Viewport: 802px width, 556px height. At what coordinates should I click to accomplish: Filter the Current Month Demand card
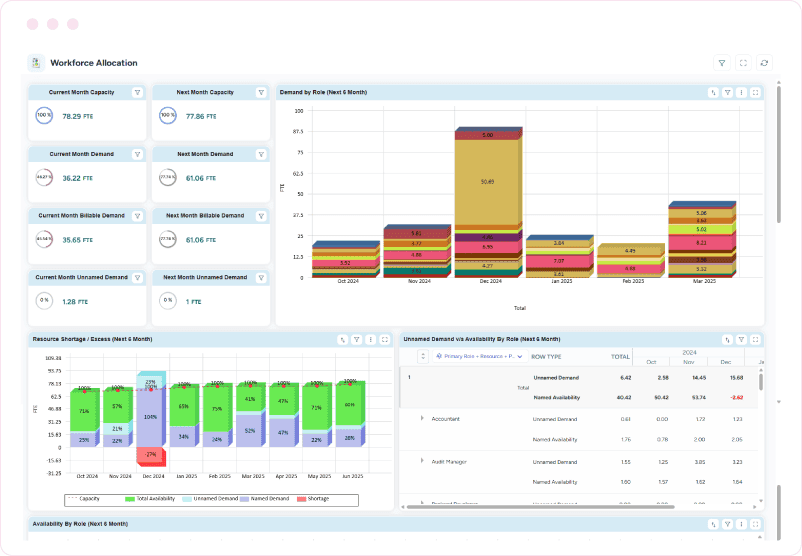click(137, 154)
